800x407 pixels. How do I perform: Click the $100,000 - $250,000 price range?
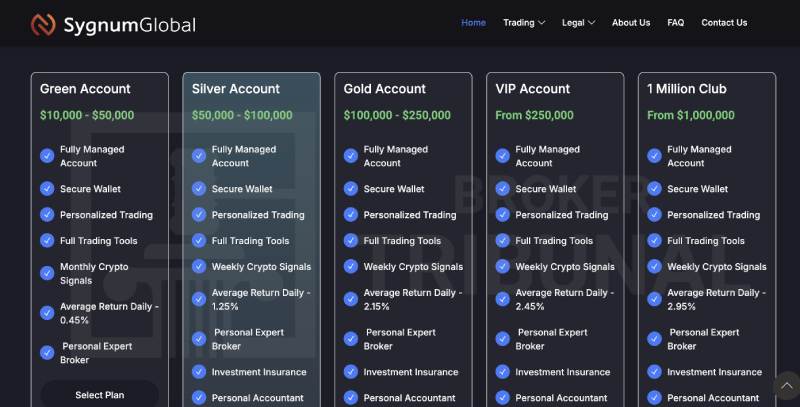point(397,115)
